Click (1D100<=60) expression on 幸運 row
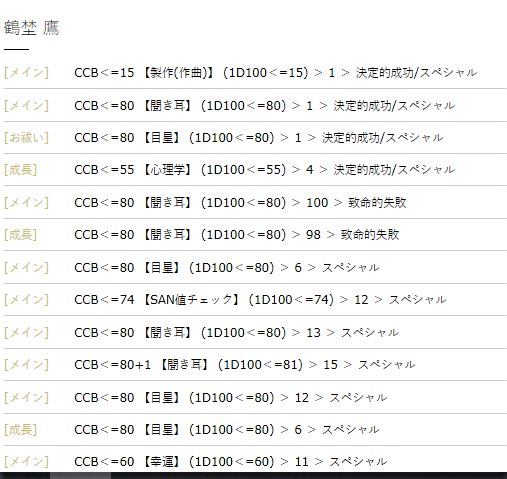This screenshot has width=507, height=479. pyautogui.click(x=232, y=462)
